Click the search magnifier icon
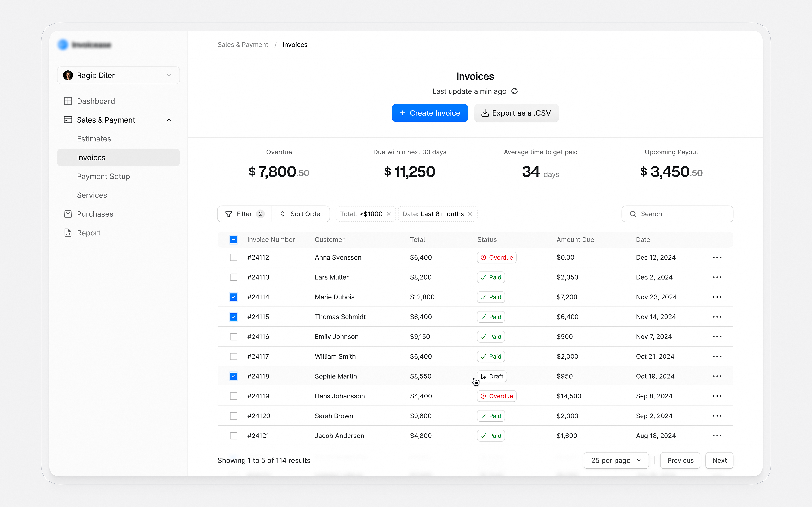Screen dimensions: 812x507 click(633, 214)
